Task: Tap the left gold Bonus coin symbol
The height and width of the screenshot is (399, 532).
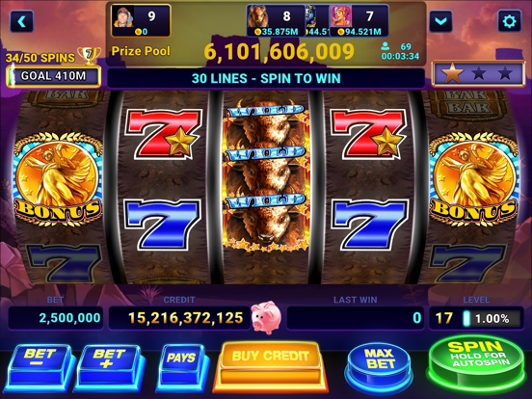Action: tap(58, 179)
